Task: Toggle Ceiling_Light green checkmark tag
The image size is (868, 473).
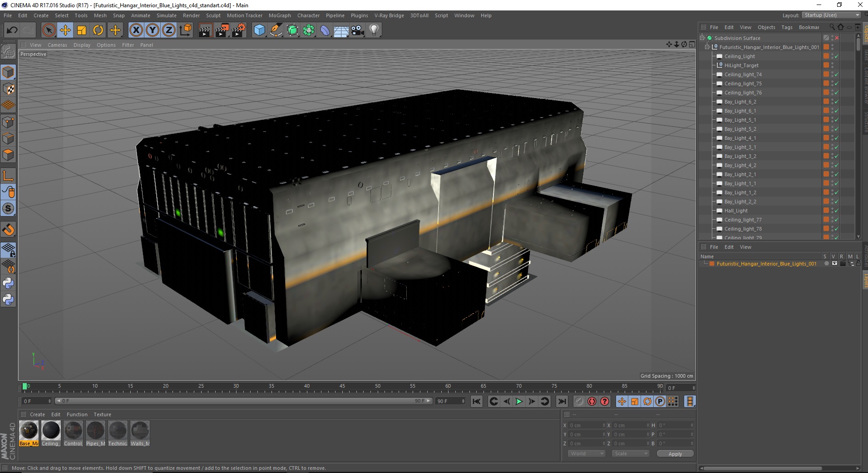Action: (x=836, y=56)
